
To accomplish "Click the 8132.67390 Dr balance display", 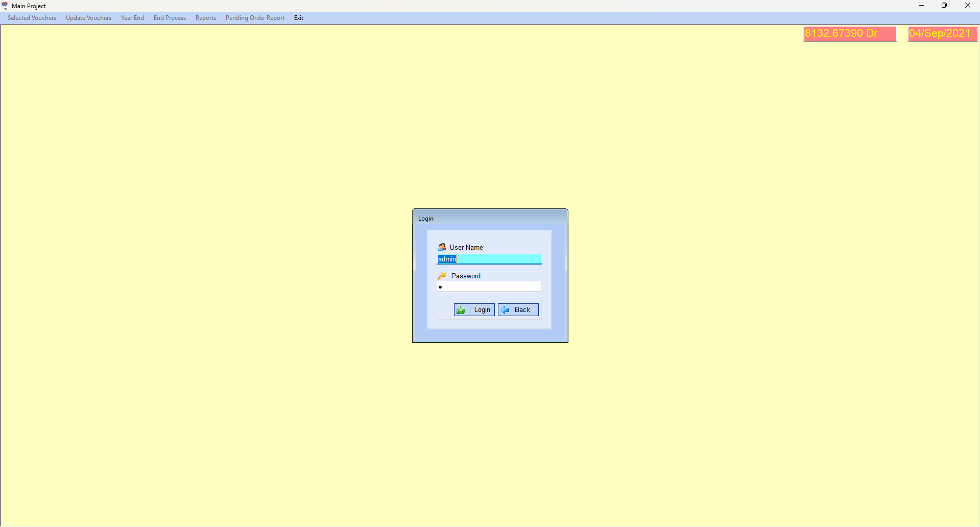I will (850, 34).
